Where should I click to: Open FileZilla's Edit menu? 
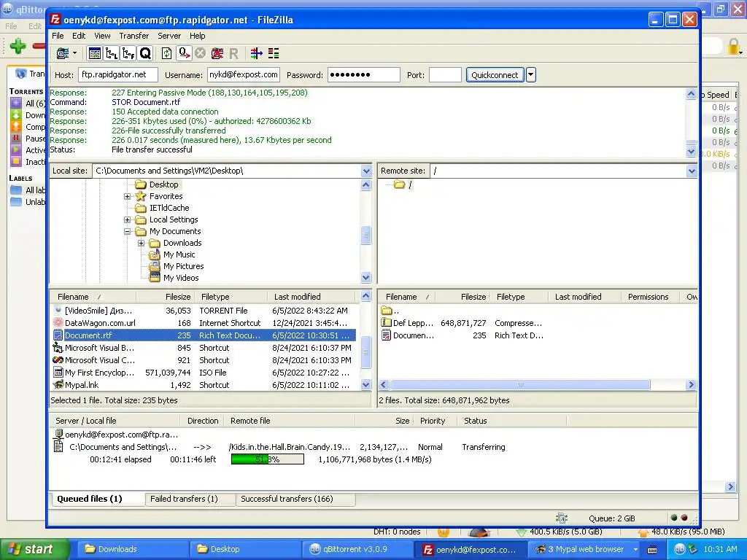point(79,36)
